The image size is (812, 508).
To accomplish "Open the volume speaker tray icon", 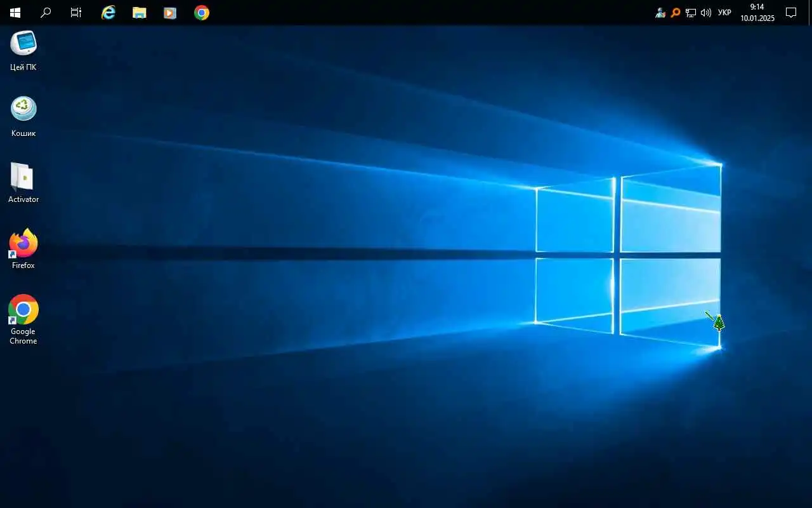I will coord(706,13).
